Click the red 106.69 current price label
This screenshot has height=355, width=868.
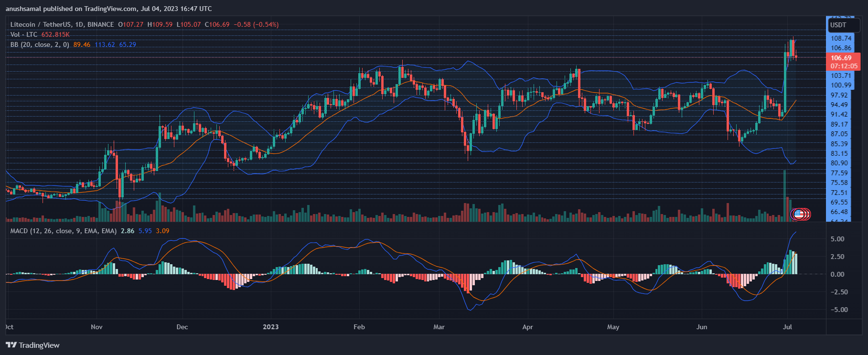pyautogui.click(x=841, y=58)
